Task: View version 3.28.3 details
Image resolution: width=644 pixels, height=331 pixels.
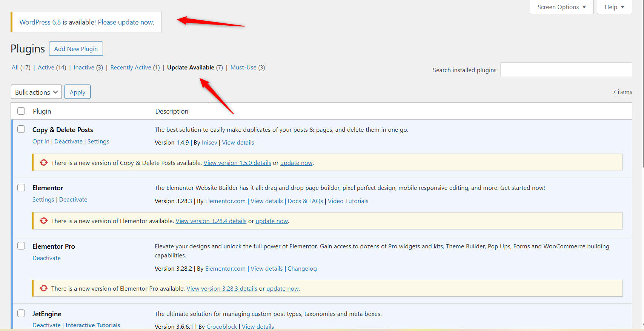Action: pos(222,289)
